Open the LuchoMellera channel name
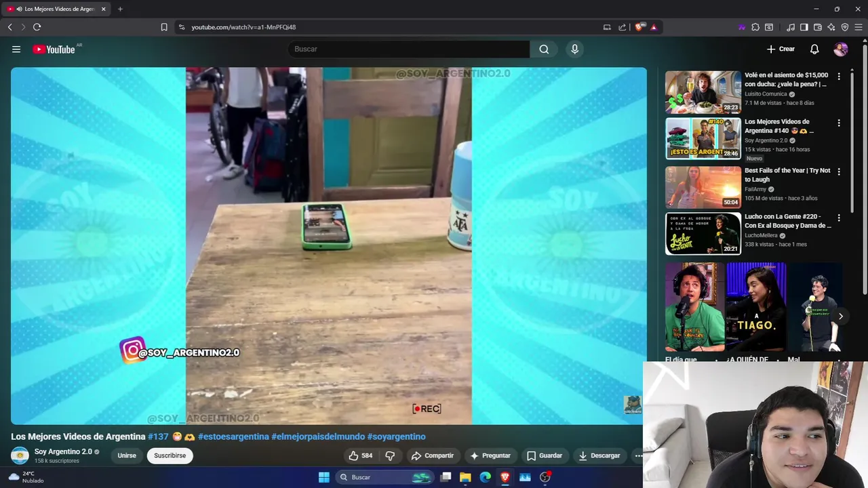 coord(761,235)
